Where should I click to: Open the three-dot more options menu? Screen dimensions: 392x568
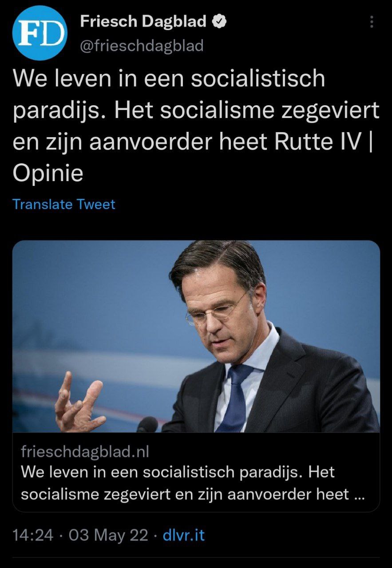point(372,22)
